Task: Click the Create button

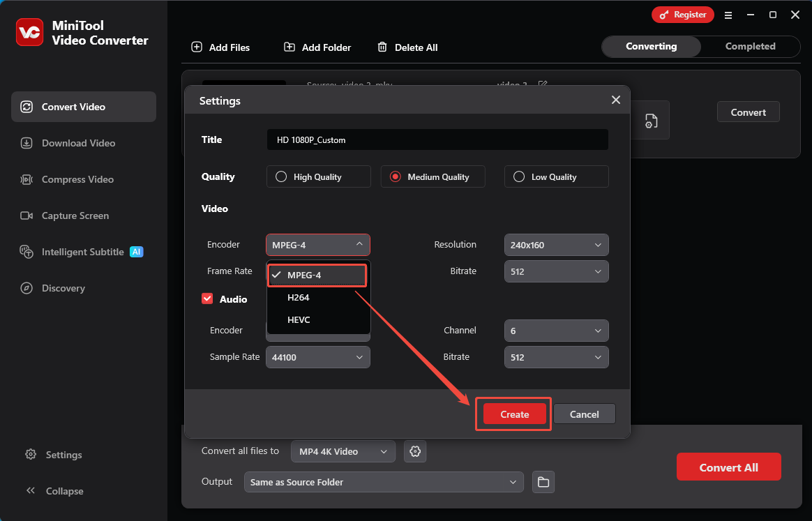Action: pos(513,414)
